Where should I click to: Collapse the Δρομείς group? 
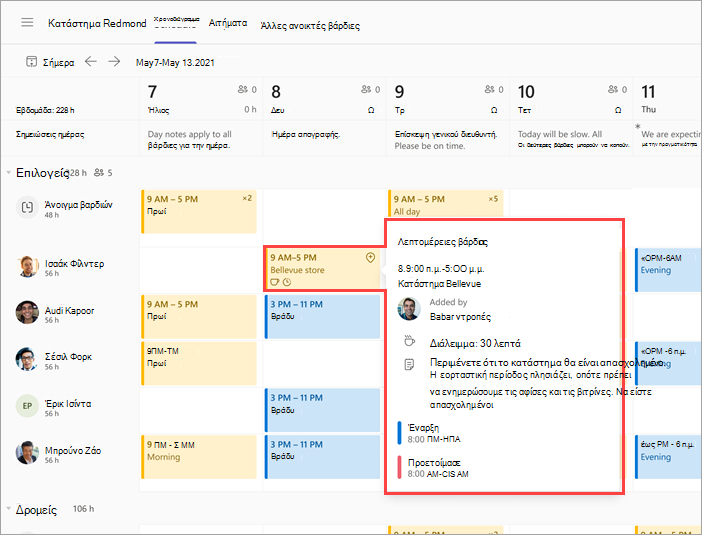click(9, 509)
